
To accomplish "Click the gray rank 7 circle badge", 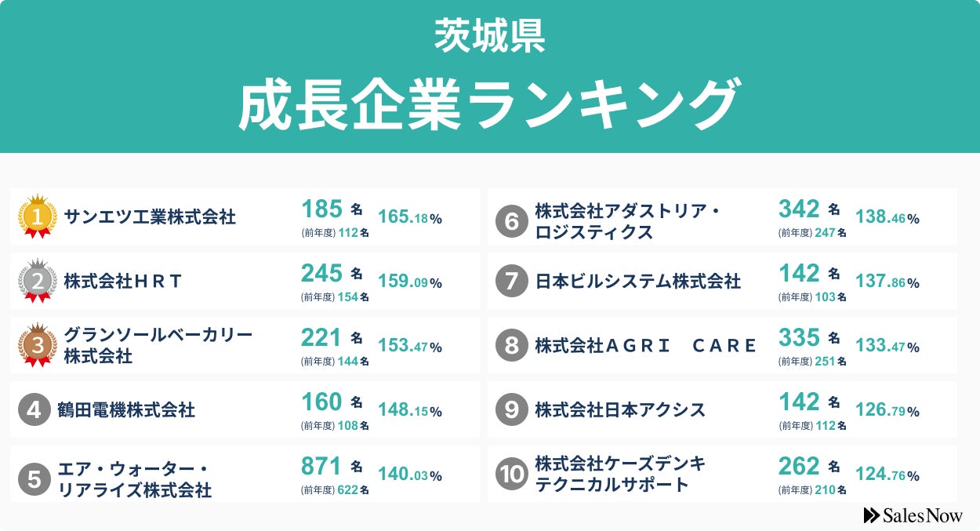I will (x=511, y=281).
